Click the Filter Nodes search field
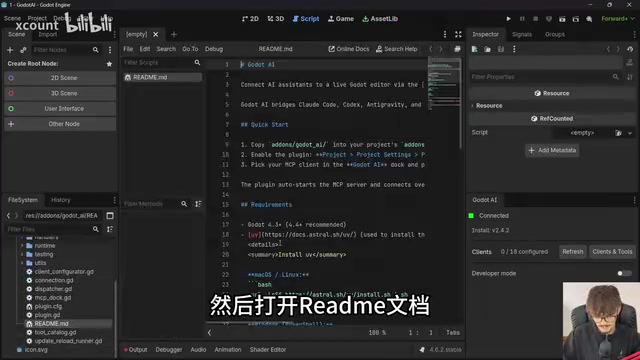Image resolution: width=640 pixels, height=360 pixels. [x=66, y=50]
